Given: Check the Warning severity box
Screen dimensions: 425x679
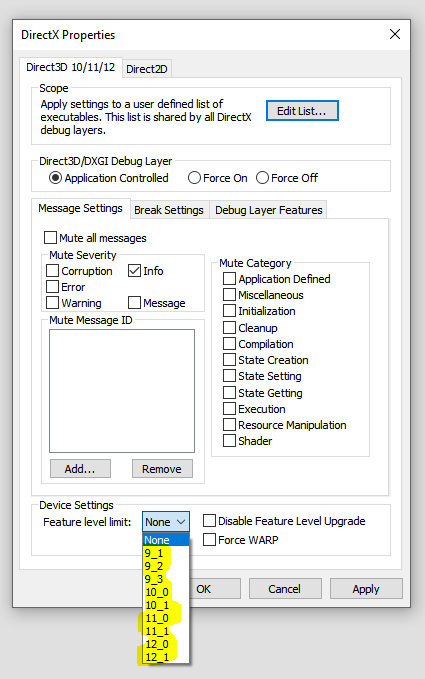Looking at the screenshot, I should (52, 303).
